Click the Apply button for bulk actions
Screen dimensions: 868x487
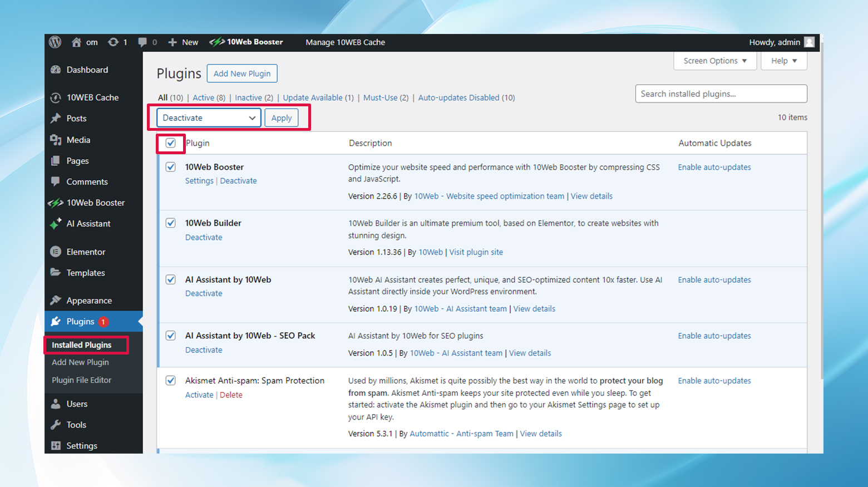282,117
